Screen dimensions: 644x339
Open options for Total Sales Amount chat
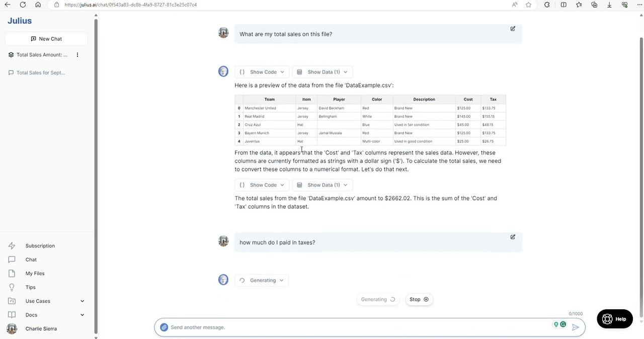point(77,55)
